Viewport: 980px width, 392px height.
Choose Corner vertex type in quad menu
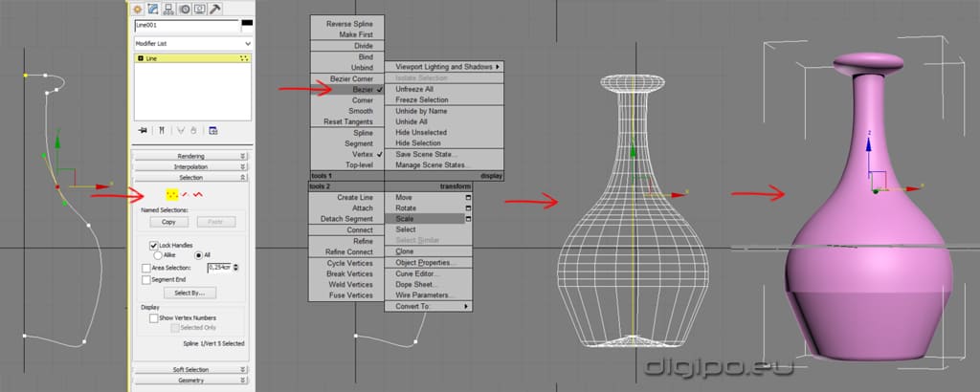[x=347, y=99]
